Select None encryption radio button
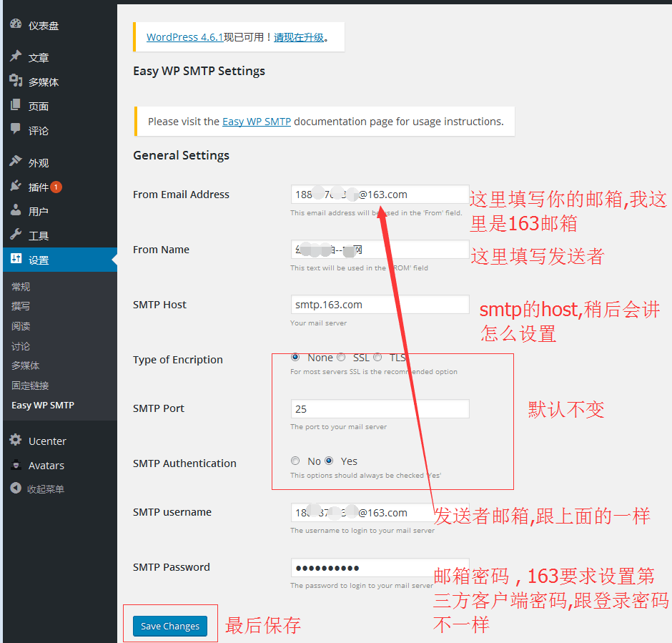Image resolution: width=672 pixels, height=643 pixels. pyautogui.click(x=295, y=357)
